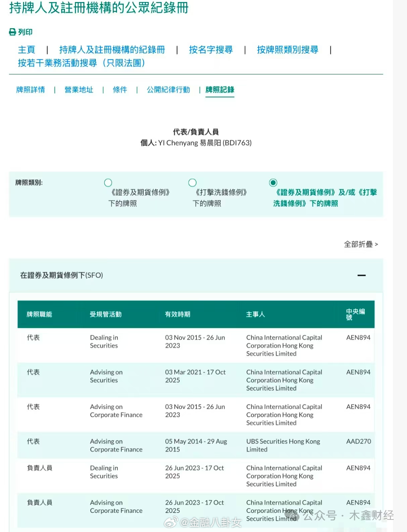This screenshot has width=407, height=532.
Task: Collapse all sections via 全部折疊
Action: [x=361, y=244]
